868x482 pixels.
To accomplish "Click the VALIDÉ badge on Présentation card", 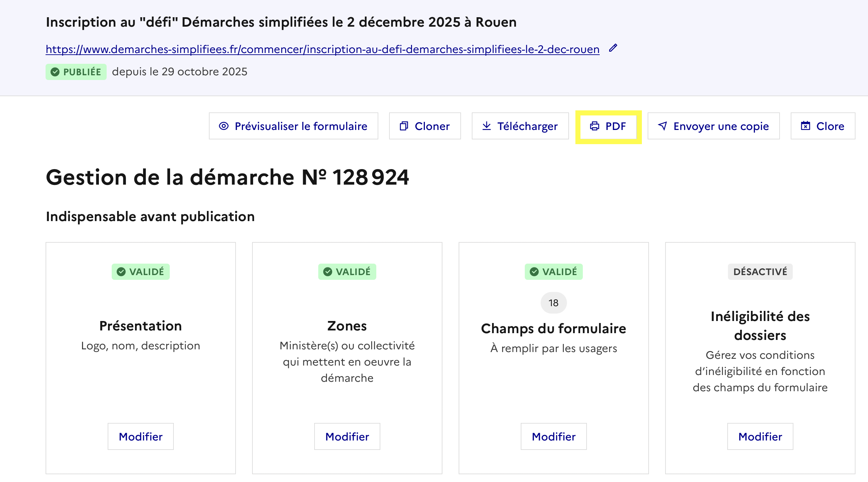I will click(x=140, y=272).
